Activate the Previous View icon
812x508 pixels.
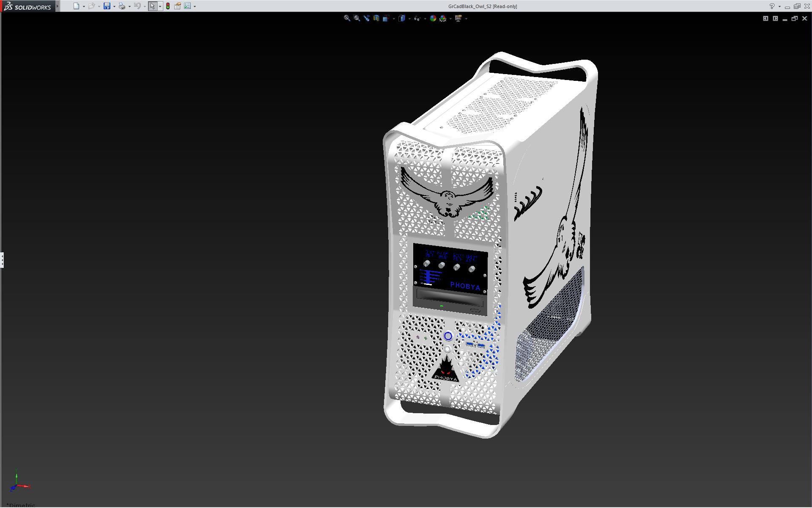366,18
